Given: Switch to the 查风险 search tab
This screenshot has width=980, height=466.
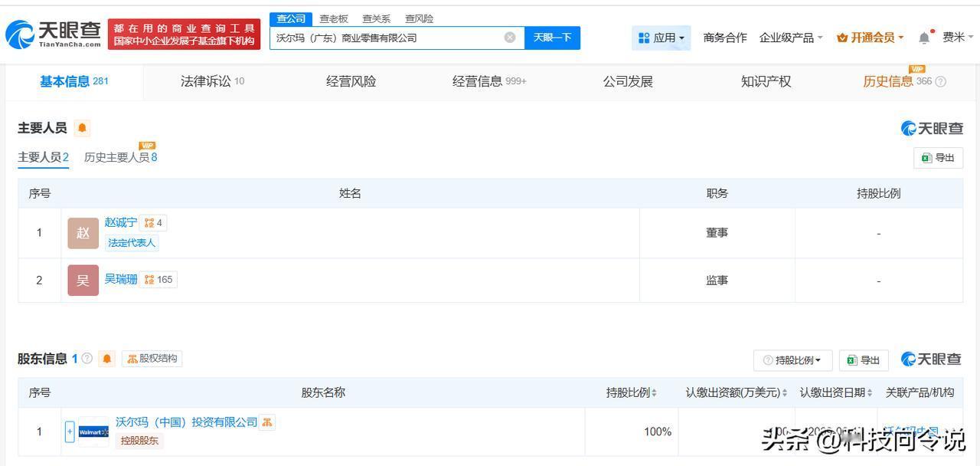Looking at the screenshot, I should tap(420, 18).
